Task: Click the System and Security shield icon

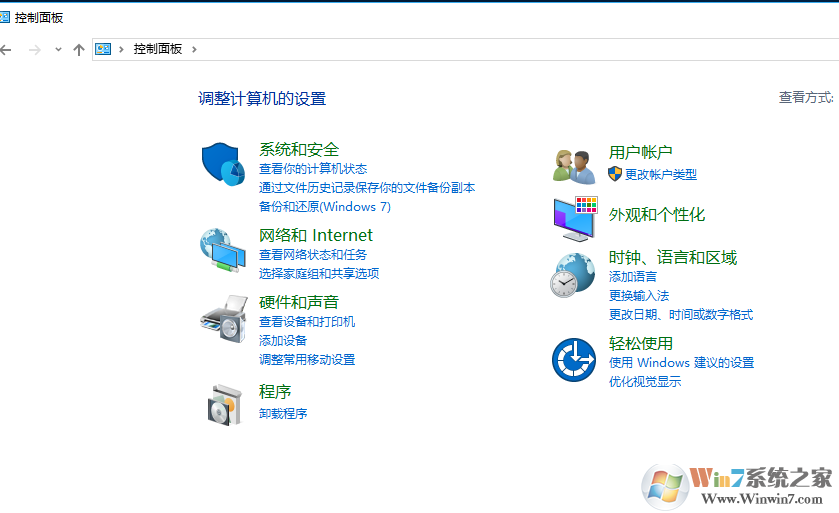Action: 223,164
